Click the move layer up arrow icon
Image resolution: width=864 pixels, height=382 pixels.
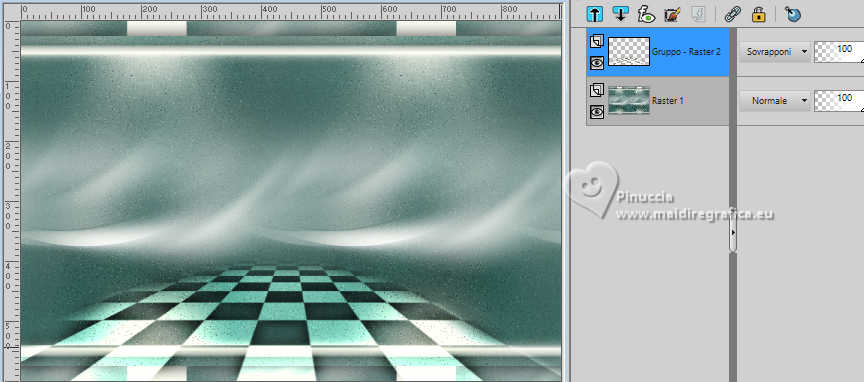[x=595, y=14]
